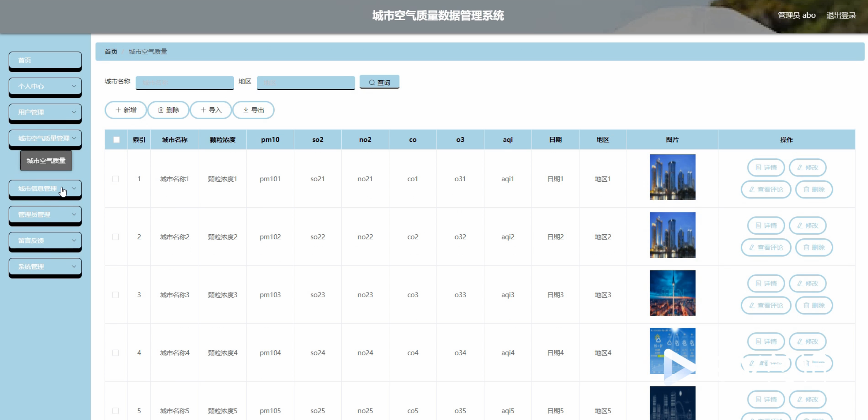Click 首页 in the breadcrumb
Viewport: 868px width, 420px height.
[x=111, y=52]
